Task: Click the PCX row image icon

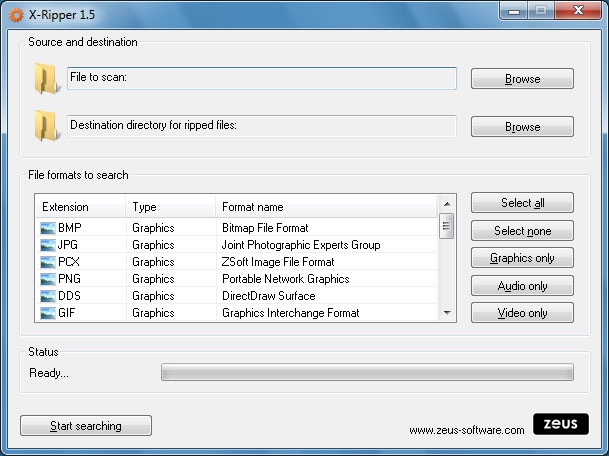Action: click(48, 262)
